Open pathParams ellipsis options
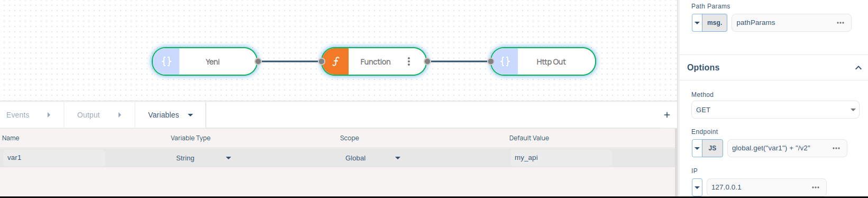This screenshot has height=198, width=868. click(840, 23)
